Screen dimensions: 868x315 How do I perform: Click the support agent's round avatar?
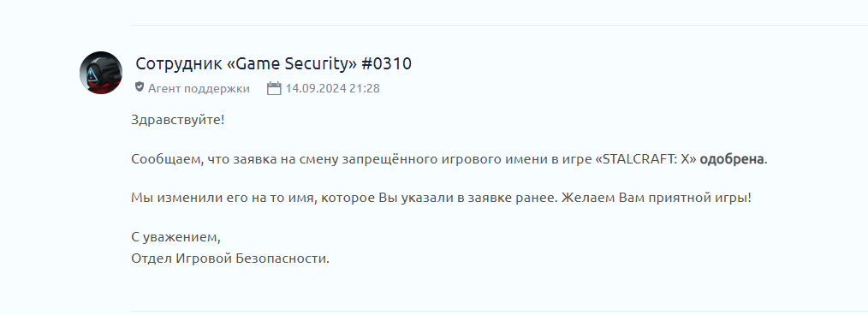pos(101,73)
